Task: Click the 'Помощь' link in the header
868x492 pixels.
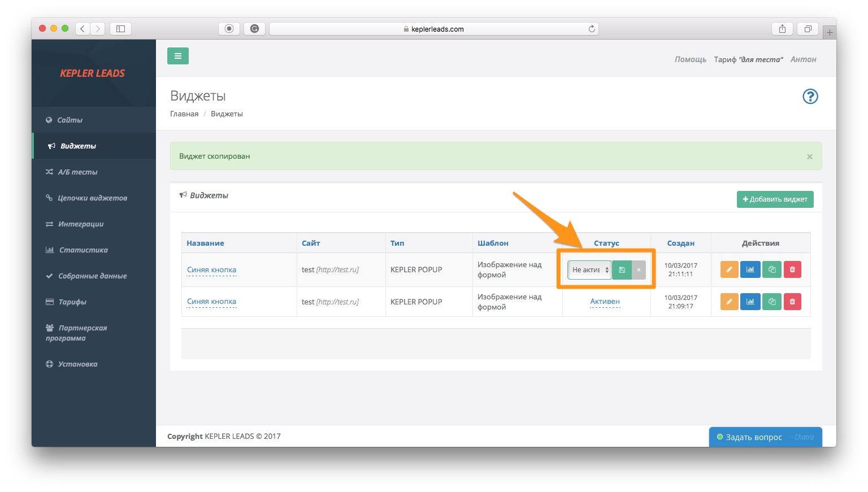Action: tap(690, 59)
